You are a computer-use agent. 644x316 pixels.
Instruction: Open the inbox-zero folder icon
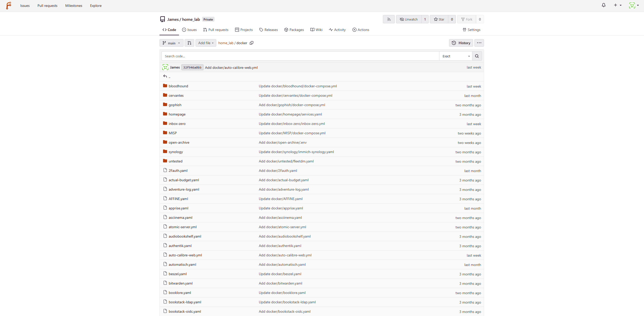coord(165,123)
